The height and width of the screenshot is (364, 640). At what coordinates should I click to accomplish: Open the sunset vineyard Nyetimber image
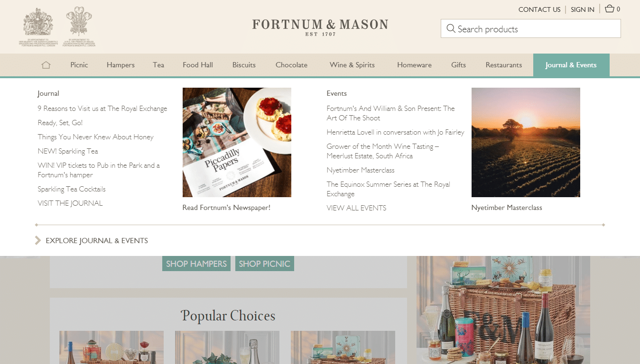tap(526, 142)
